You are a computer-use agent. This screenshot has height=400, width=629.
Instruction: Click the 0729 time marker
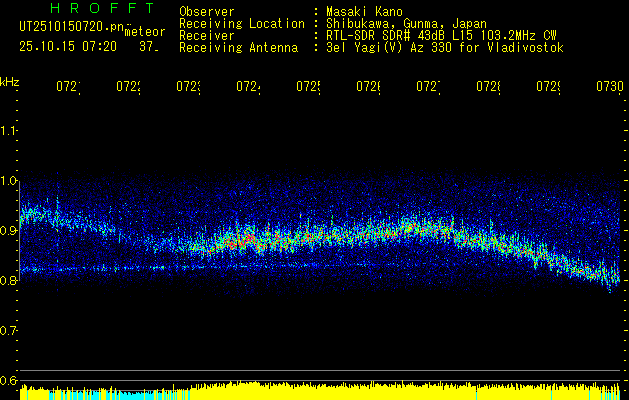[548, 87]
